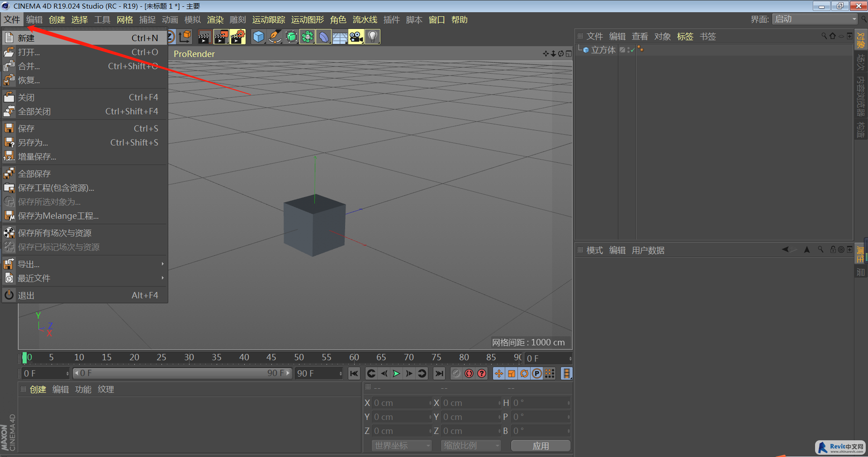Open the 运动图形 menu
Image resolution: width=868 pixels, height=457 pixels.
(x=308, y=20)
